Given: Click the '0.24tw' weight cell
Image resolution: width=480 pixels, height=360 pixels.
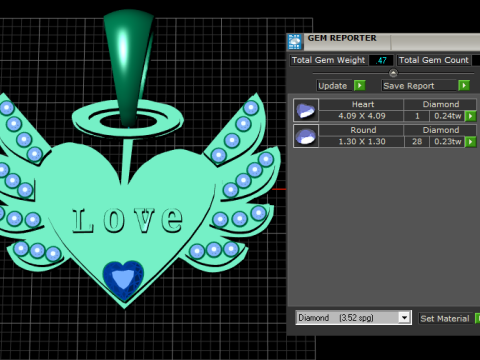Looking at the screenshot, I should pyautogui.click(x=448, y=116).
